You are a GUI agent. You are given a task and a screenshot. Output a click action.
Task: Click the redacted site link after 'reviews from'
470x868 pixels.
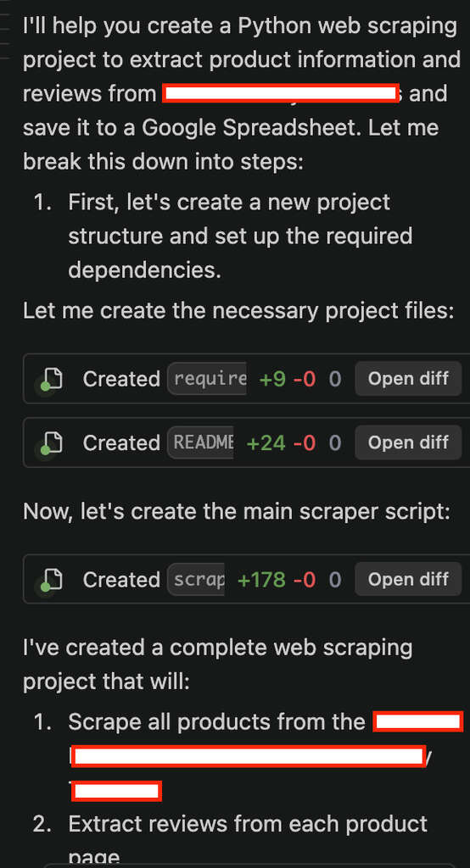pyautogui.click(x=281, y=93)
